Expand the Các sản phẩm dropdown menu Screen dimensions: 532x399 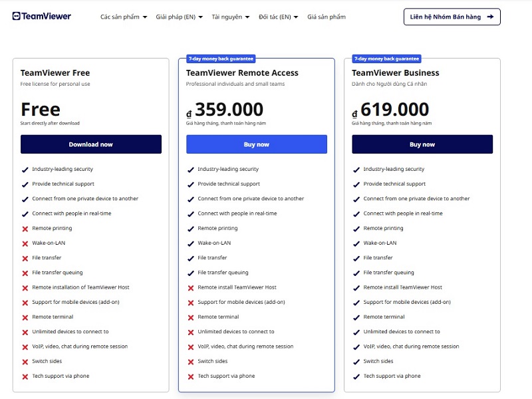[x=124, y=17]
